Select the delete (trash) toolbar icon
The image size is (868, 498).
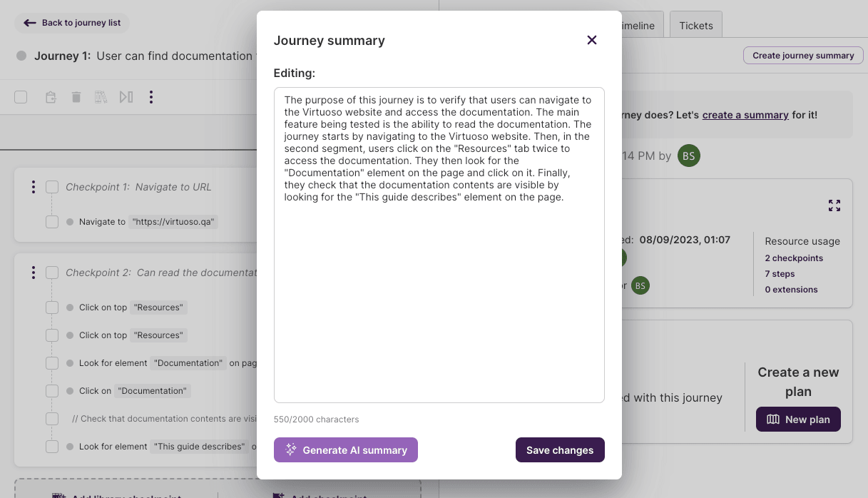pyautogui.click(x=76, y=96)
